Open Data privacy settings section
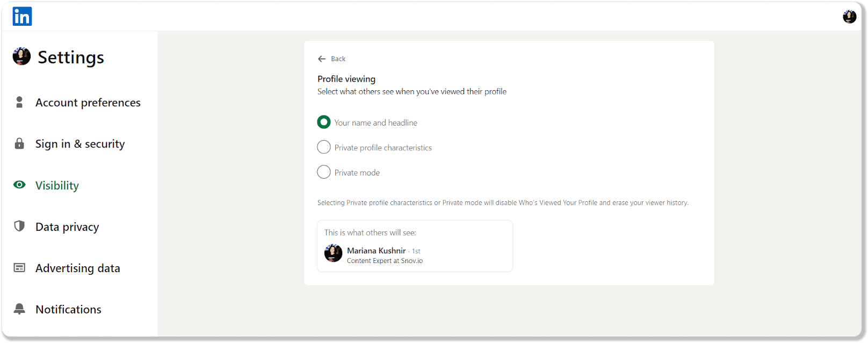The image size is (868, 343). pyautogui.click(x=67, y=227)
